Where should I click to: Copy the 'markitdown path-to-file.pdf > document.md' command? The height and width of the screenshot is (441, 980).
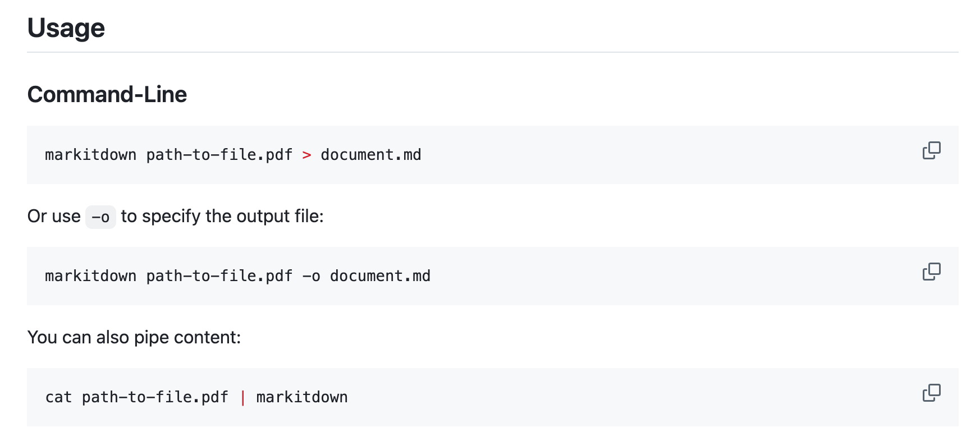(931, 150)
